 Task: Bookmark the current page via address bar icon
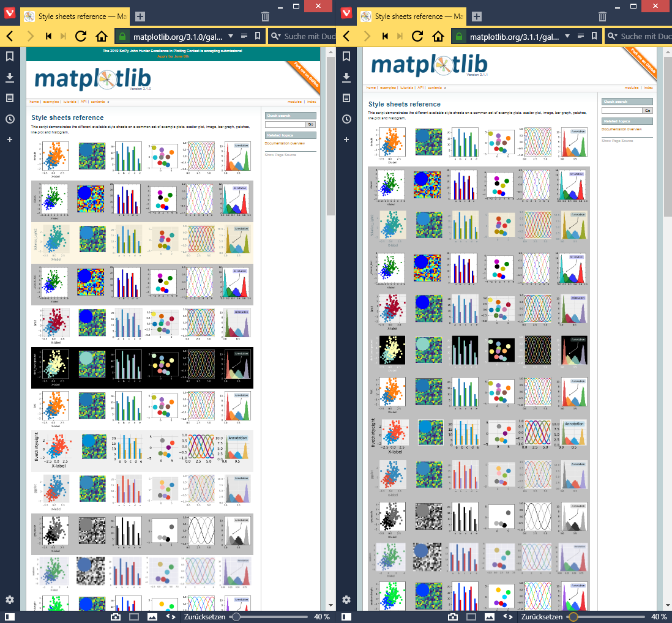[x=258, y=36]
